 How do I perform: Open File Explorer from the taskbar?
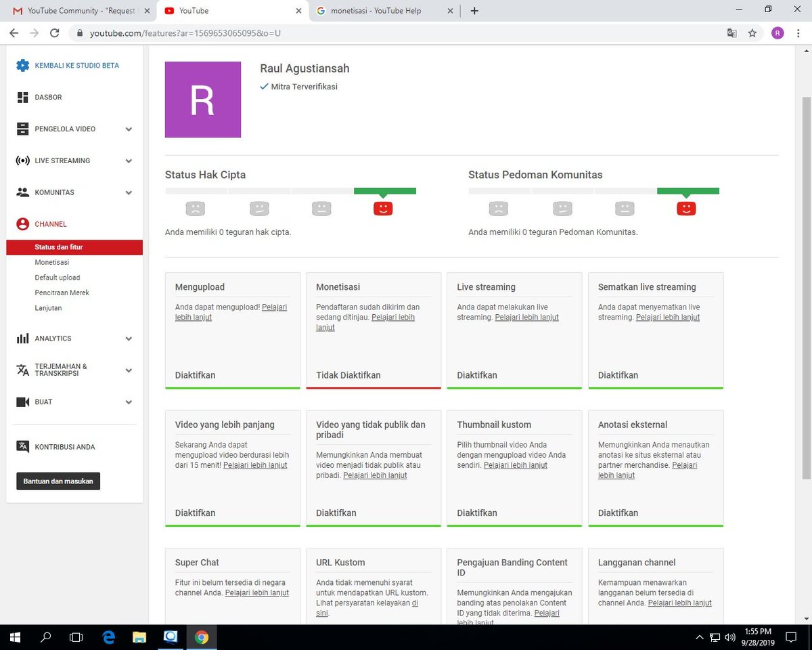click(139, 637)
